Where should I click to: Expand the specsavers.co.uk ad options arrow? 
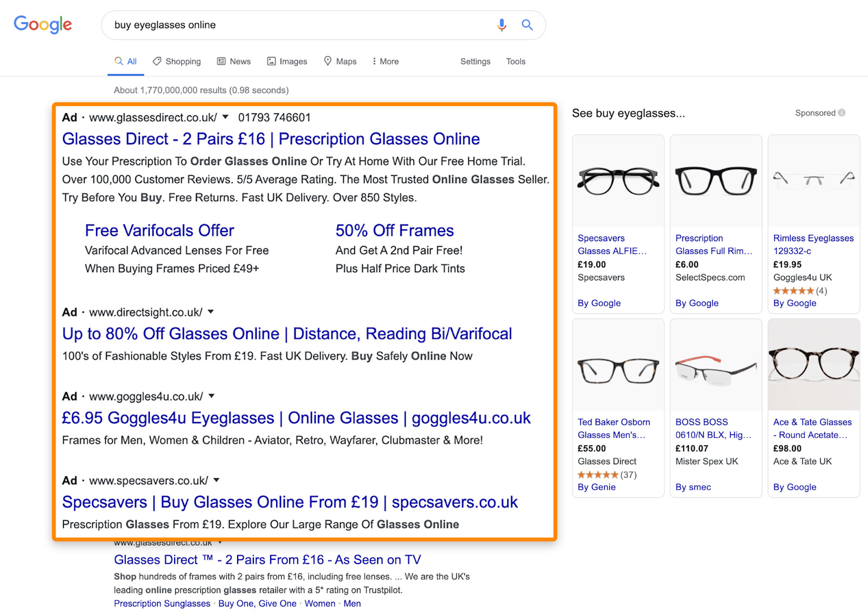[x=216, y=480]
